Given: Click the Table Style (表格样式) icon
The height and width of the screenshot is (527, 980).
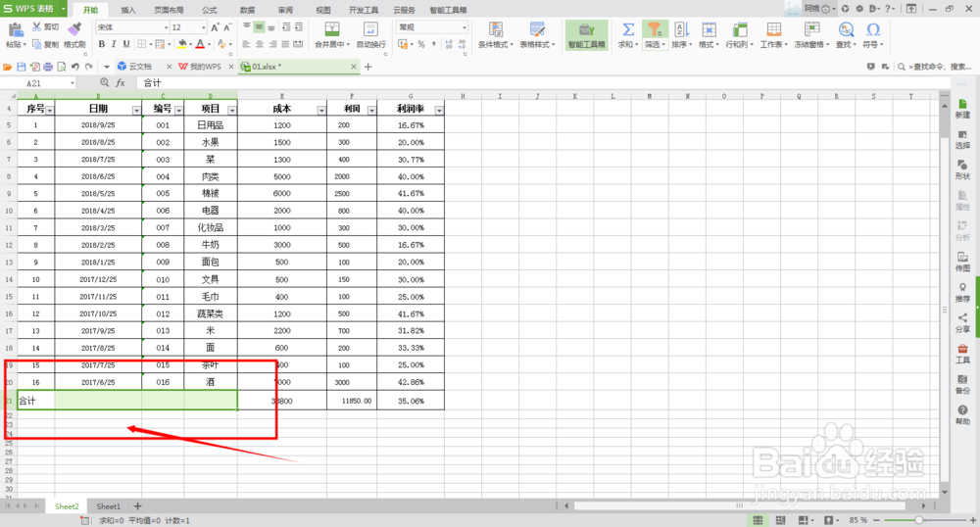Looking at the screenshot, I should [537, 29].
